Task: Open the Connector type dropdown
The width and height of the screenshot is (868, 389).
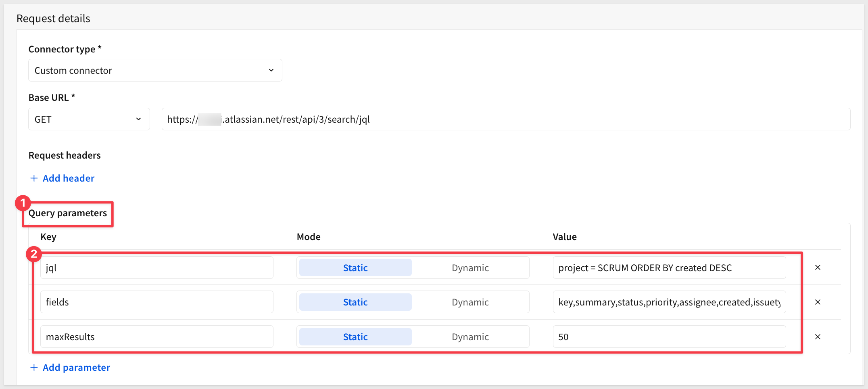Action: pyautogui.click(x=155, y=71)
